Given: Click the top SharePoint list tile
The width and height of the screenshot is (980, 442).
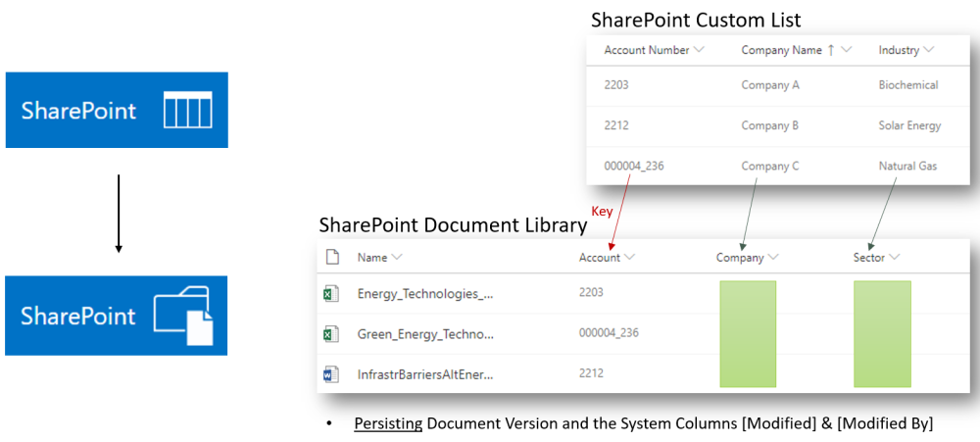Looking at the screenshot, I should pos(117,110).
